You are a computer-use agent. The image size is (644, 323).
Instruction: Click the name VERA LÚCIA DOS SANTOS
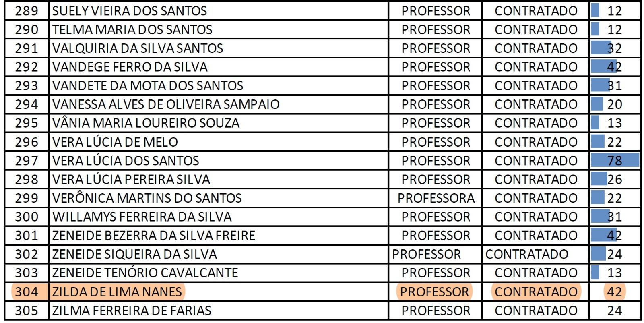coord(126,161)
